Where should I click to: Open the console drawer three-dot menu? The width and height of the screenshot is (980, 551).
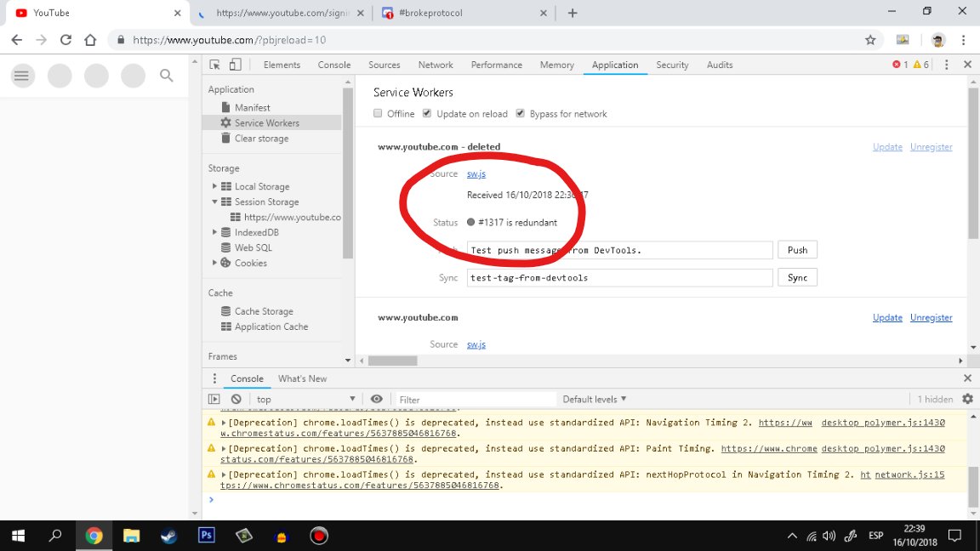(x=214, y=378)
